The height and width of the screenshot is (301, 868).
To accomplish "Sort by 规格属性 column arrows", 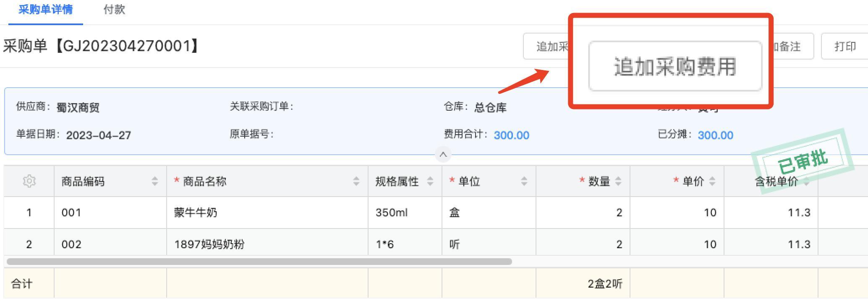I will 430,181.
